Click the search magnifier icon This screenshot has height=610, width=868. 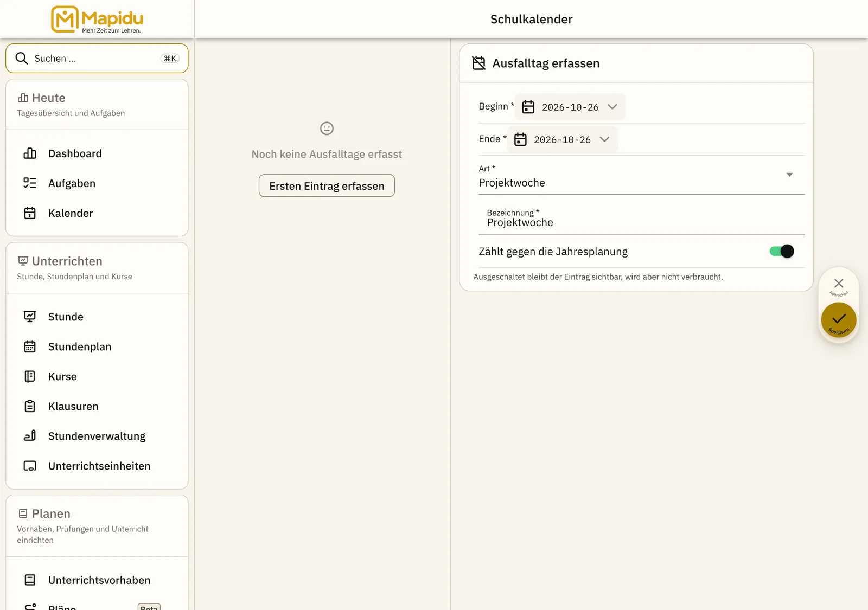click(22, 59)
